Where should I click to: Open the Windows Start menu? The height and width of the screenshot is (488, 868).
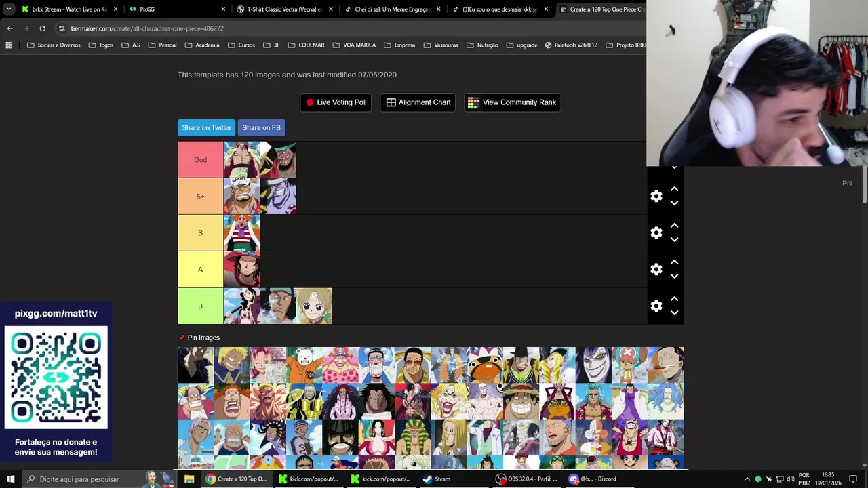(x=10, y=479)
